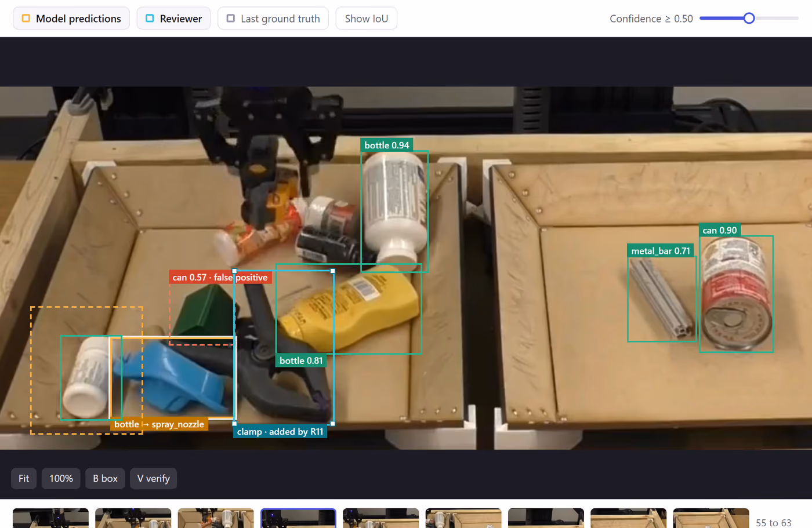Screen dimensions: 812x528
Task: Enable the Last ground truth overlay
Action: [273, 19]
